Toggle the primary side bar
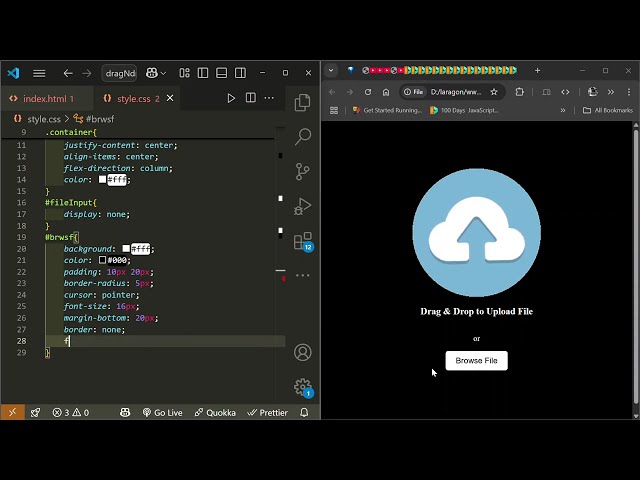The width and height of the screenshot is (640, 480). pyautogui.click(x=203, y=73)
